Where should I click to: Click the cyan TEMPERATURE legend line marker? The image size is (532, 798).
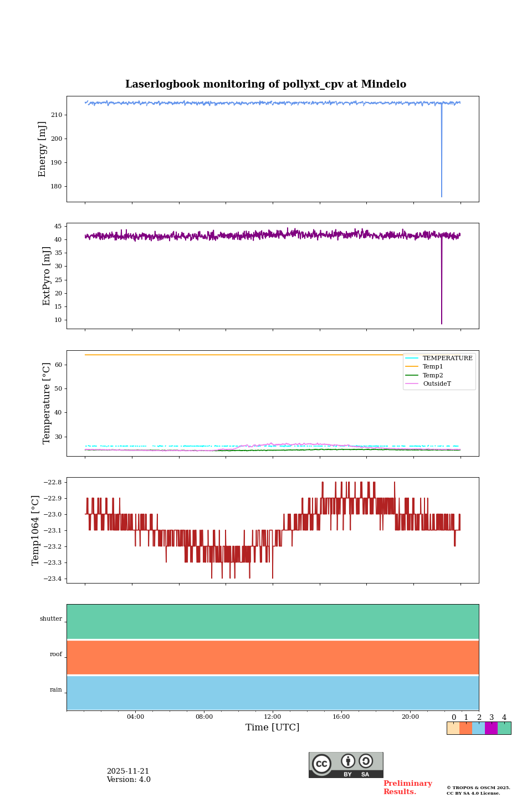[412, 359]
